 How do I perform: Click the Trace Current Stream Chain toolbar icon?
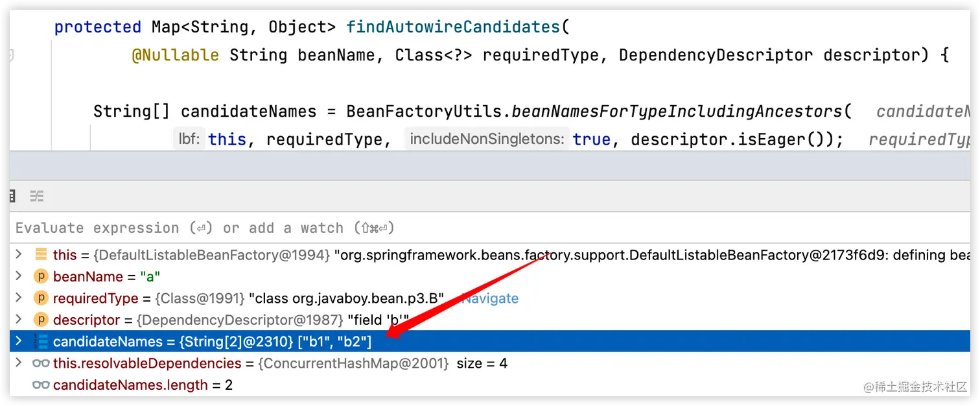tap(36, 196)
